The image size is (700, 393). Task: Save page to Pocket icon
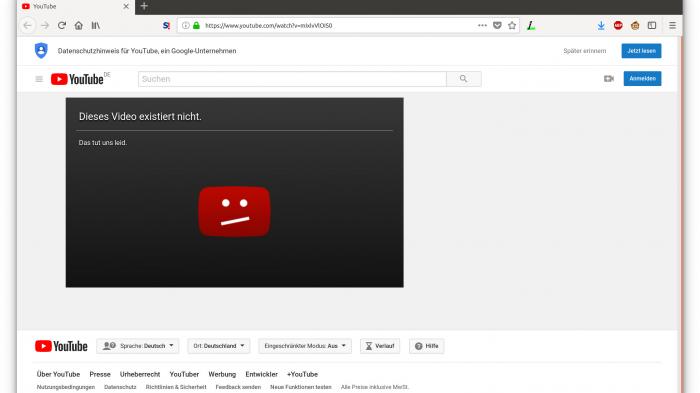(x=497, y=25)
